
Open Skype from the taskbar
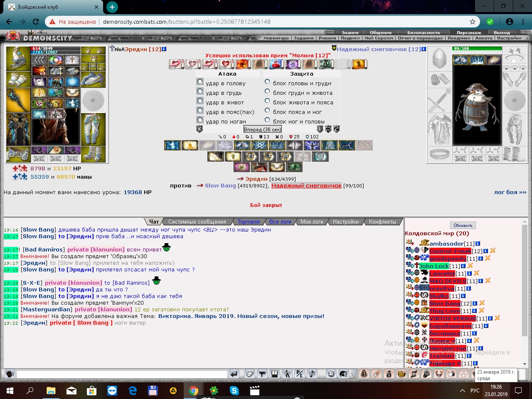(234, 391)
